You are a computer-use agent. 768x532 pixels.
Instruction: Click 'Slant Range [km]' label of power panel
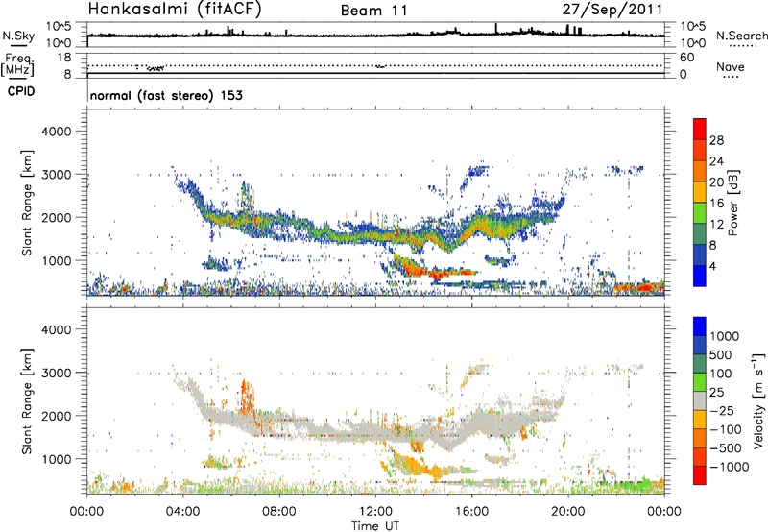(x=27, y=203)
